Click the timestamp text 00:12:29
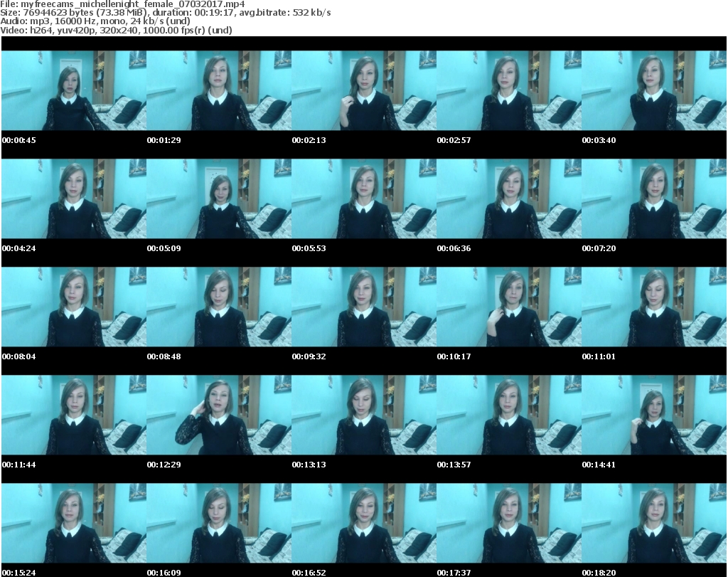Screen dimensions: 728x577 pos(164,465)
